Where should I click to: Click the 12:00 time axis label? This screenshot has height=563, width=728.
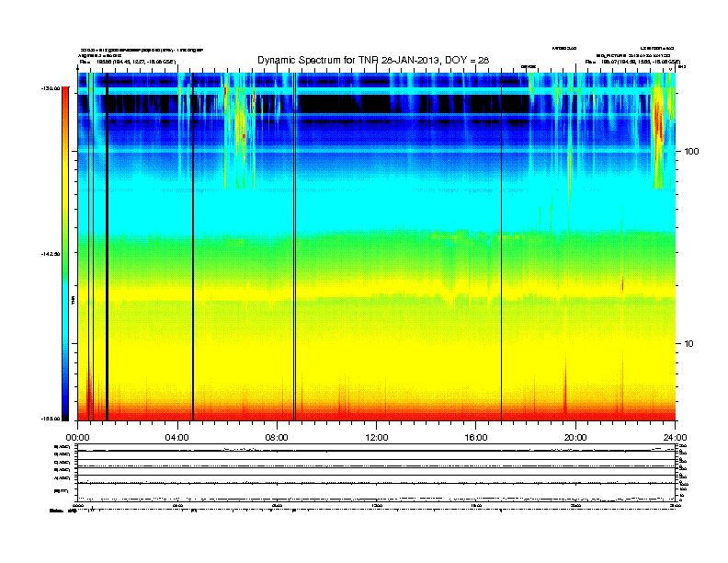point(377,438)
